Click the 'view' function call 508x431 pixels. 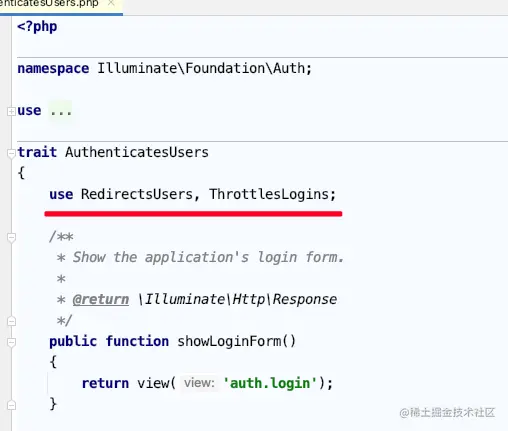153,383
